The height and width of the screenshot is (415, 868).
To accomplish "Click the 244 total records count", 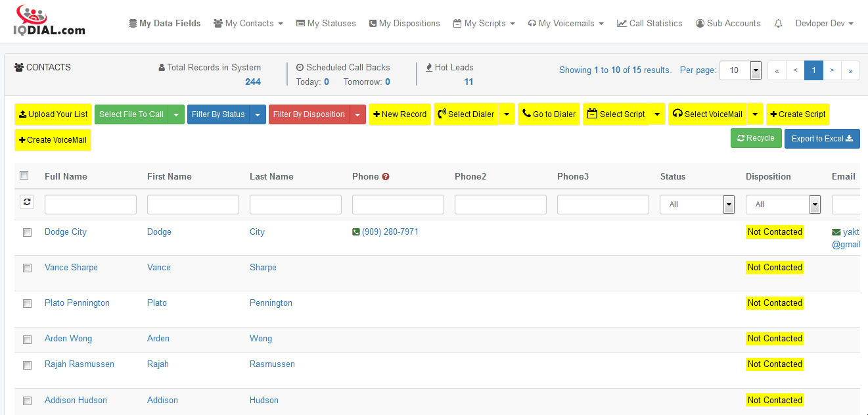I will 253,82.
